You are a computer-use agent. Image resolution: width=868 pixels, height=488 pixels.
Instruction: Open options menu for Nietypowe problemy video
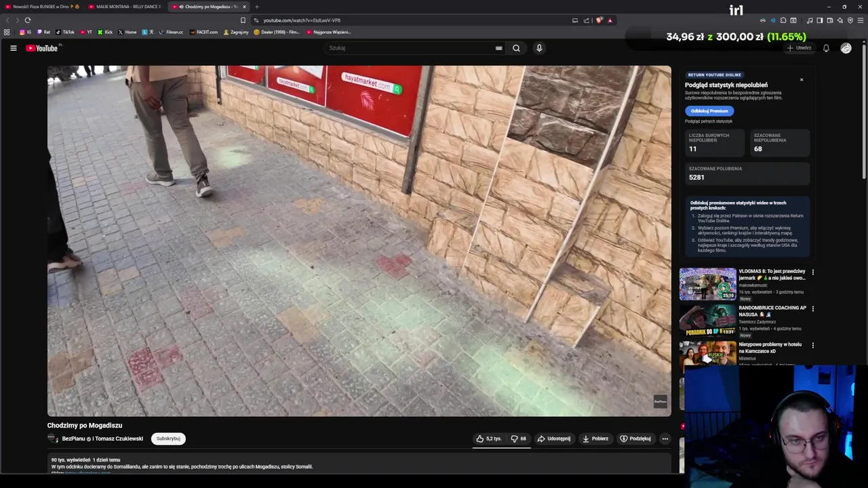813,345
